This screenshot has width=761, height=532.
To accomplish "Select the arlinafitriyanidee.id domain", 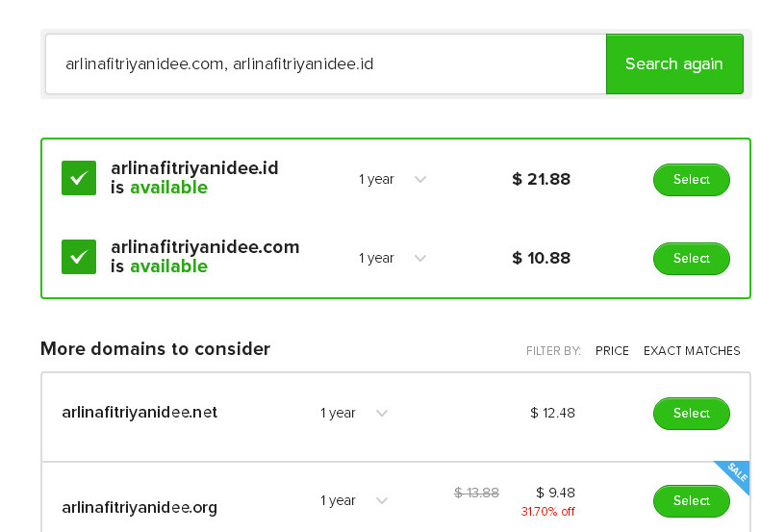I will [691, 180].
